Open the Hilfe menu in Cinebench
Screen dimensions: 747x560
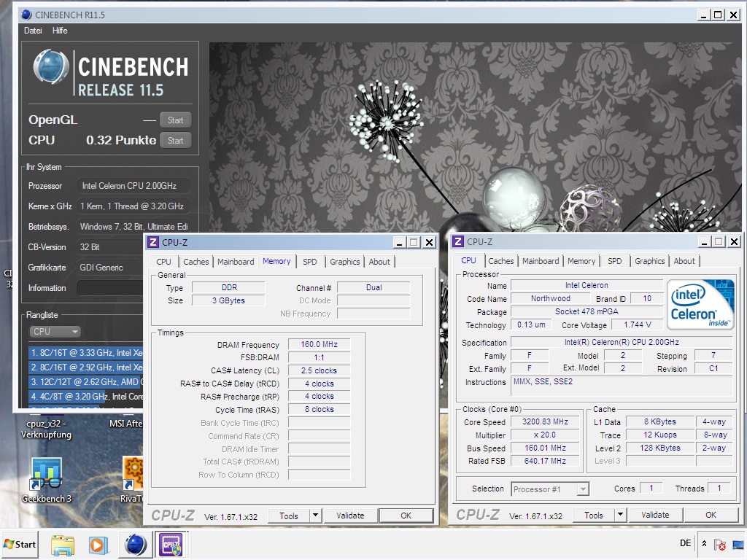pyautogui.click(x=60, y=31)
